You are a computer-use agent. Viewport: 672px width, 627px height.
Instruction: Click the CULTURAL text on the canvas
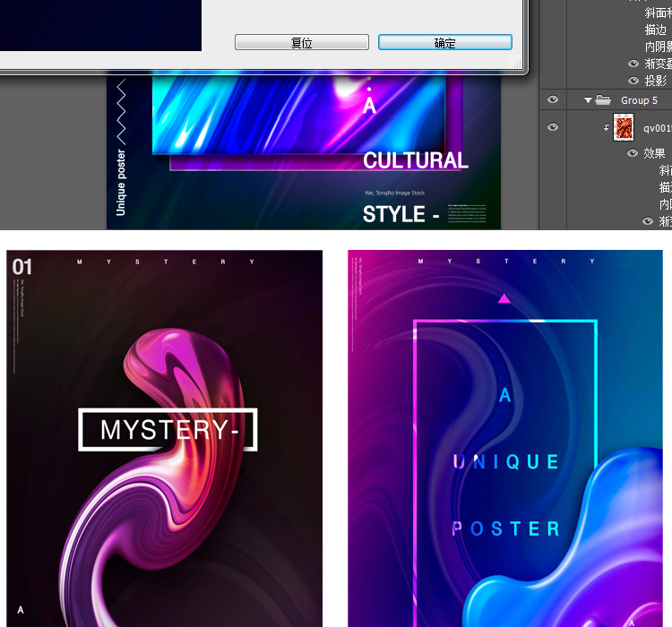coord(416,160)
